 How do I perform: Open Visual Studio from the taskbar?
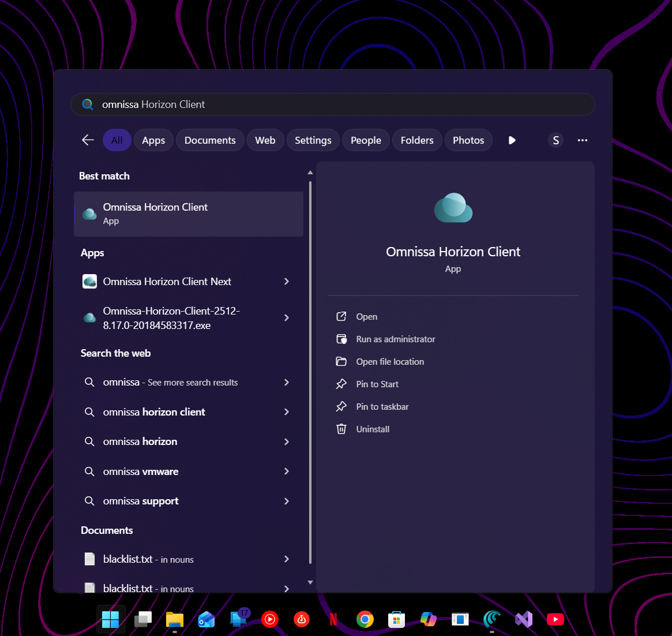(x=523, y=619)
